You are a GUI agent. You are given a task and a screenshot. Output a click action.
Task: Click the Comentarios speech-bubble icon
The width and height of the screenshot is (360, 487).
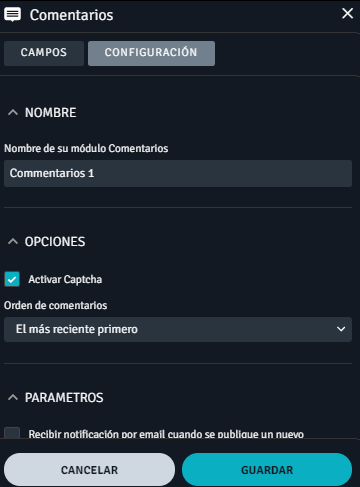[12, 15]
